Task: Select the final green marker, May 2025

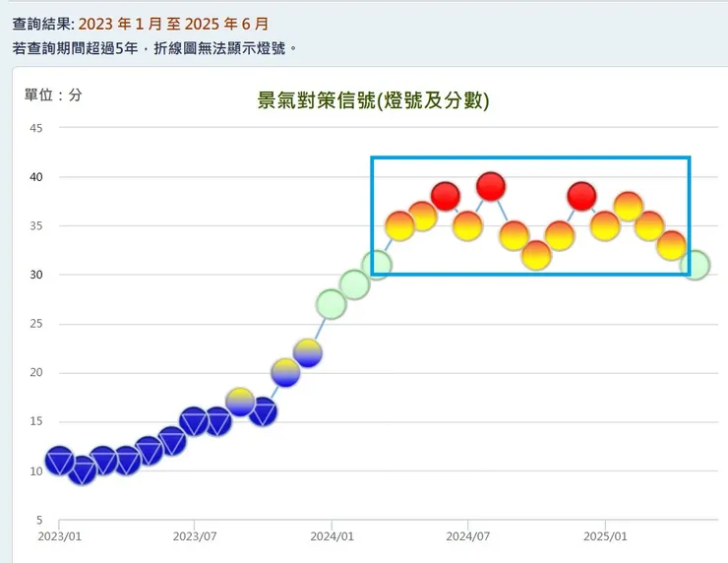Action: click(x=695, y=265)
